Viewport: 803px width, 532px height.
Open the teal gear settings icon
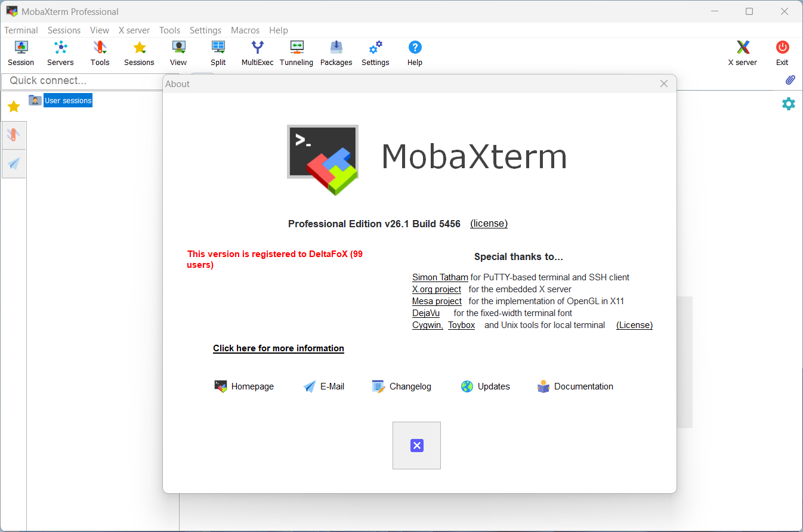coord(789,104)
